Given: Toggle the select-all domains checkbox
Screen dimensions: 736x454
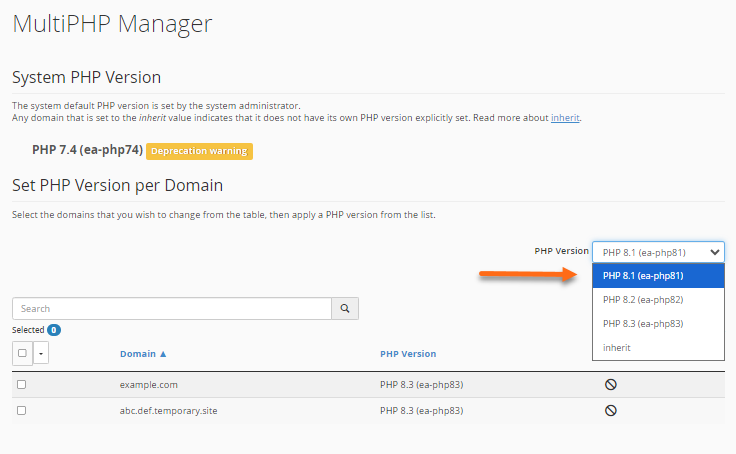Looking at the screenshot, I should click(x=22, y=353).
